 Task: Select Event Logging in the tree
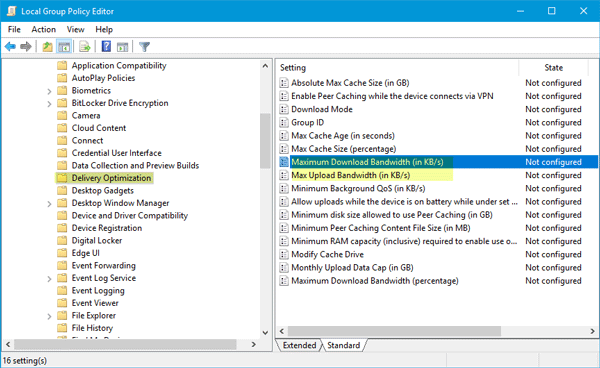pos(98,290)
